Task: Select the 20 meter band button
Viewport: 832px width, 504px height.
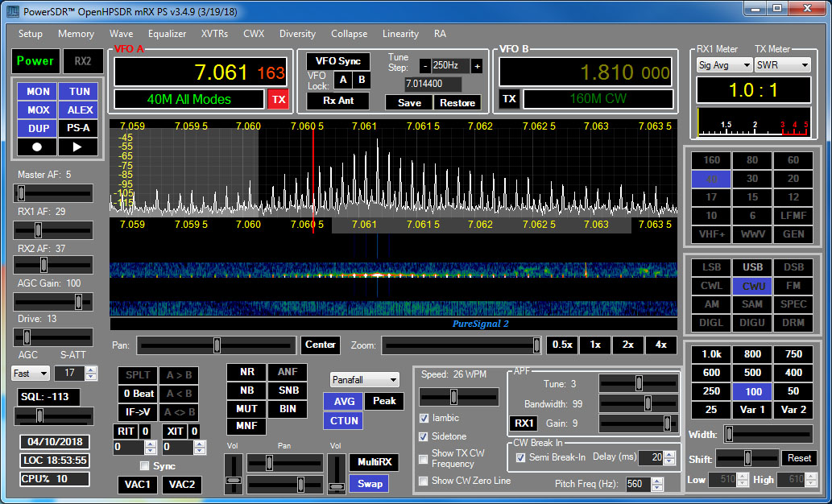Action: (793, 179)
